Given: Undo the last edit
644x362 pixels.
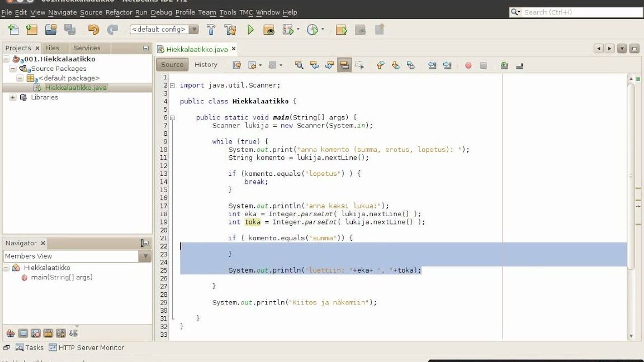Looking at the screenshot, I should pyautogui.click(x=94, y=30).
